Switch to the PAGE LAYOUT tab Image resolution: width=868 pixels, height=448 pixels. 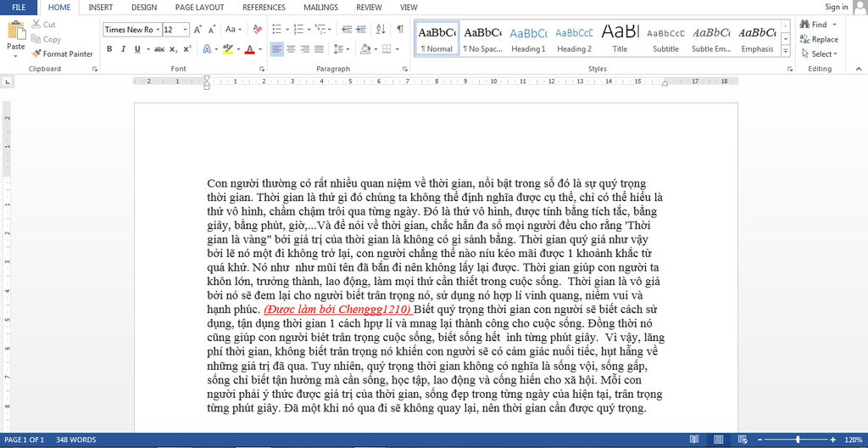click(199, 7)
